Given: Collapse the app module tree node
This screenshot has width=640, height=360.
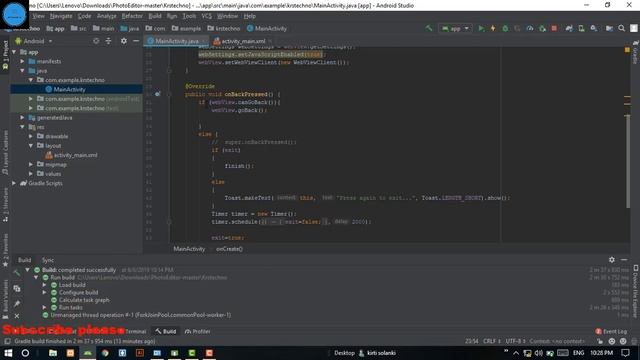Looking at the screenshot, I should click(x=15, y=52).
